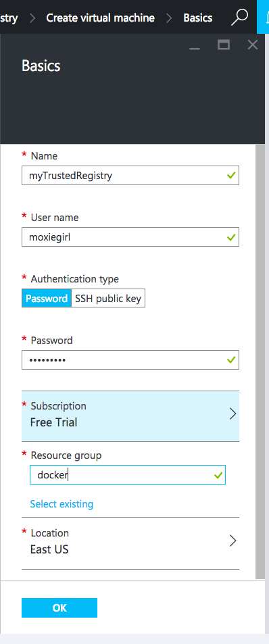Click the Password field validation checkmark

(232, 360)
